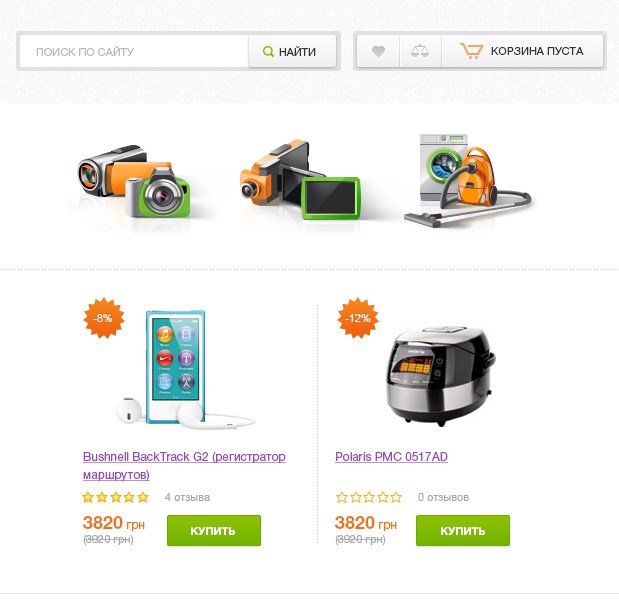Viewport: 619px width, 610px height.
Task: Open the video recorder and tablet category image
Action: (x=300, y=179)
